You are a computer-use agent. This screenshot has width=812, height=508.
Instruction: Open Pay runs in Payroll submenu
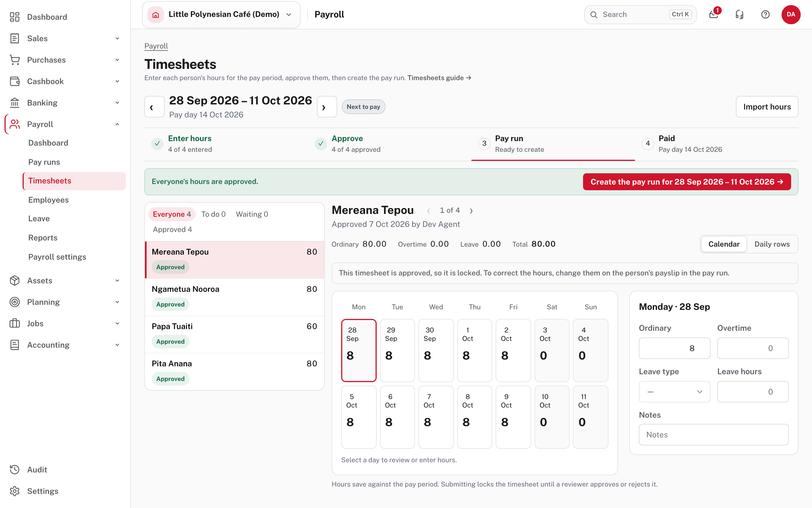coord(44,162)
